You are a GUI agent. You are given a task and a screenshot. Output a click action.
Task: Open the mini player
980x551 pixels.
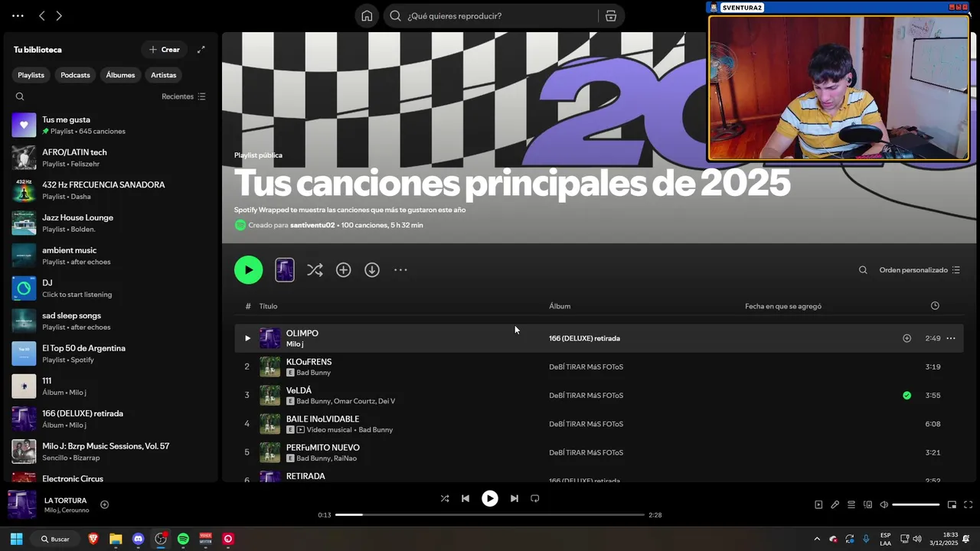pyautogui.click(x=952, y=505)
